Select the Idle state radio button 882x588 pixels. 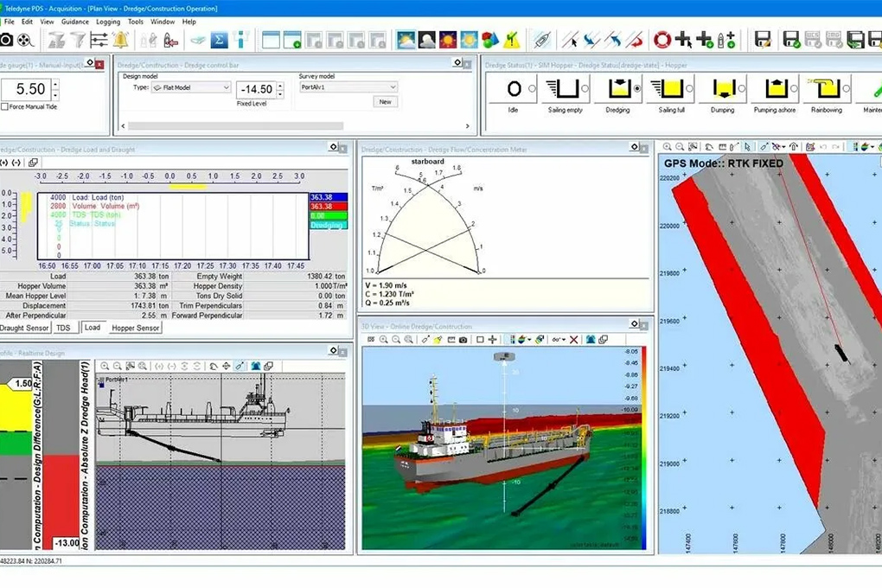(533, 88)
